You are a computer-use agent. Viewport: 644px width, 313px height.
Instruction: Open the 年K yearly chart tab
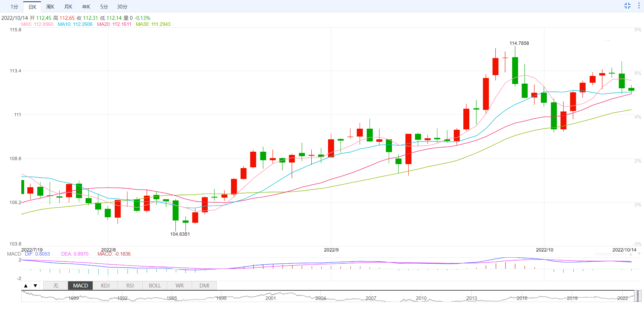[86, 7]
